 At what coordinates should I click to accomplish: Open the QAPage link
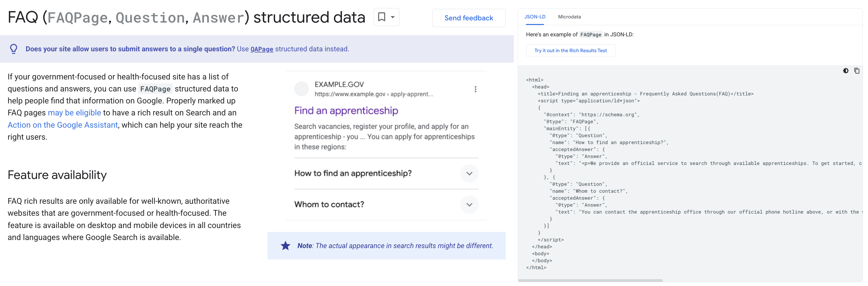click(261, 49)
